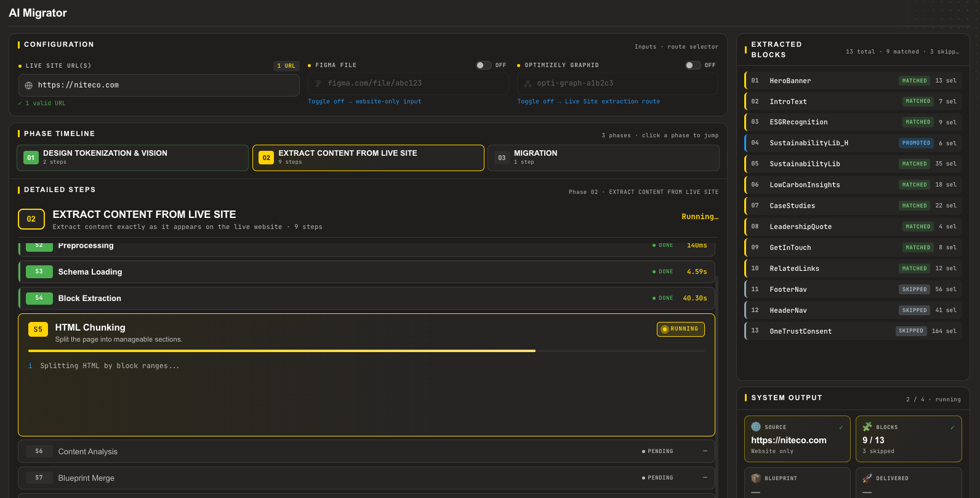Select the IntroText block row
Viewport: 980px width, 498px height.
click(853, 102)
